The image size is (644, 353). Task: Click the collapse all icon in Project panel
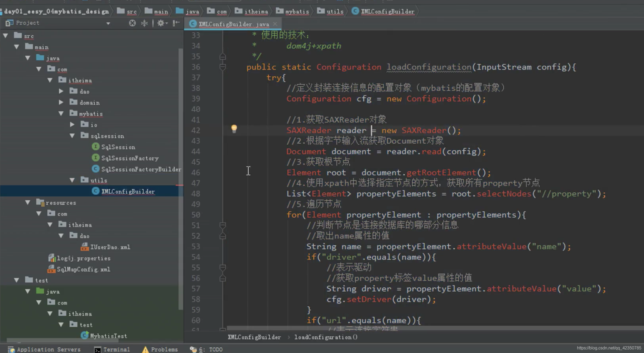click(144, 23)
